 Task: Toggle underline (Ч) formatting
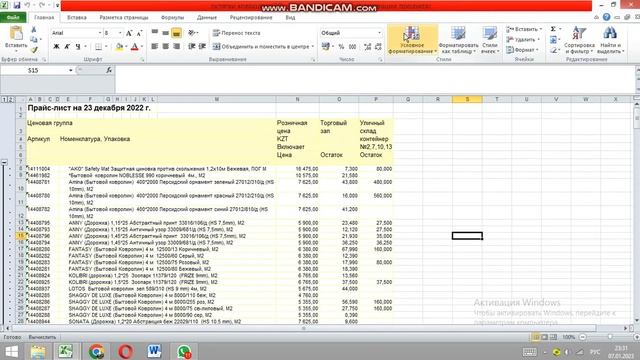click(78, 47)
